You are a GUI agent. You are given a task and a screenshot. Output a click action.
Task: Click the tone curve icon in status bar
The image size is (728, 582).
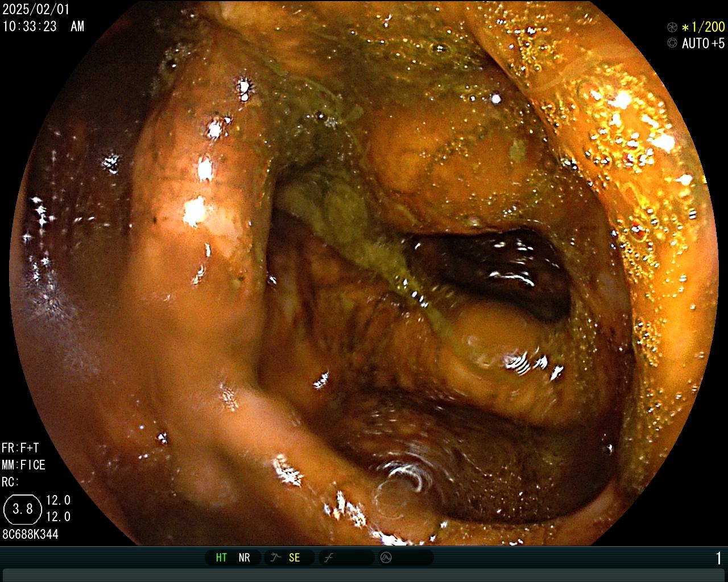coord(328,558)
